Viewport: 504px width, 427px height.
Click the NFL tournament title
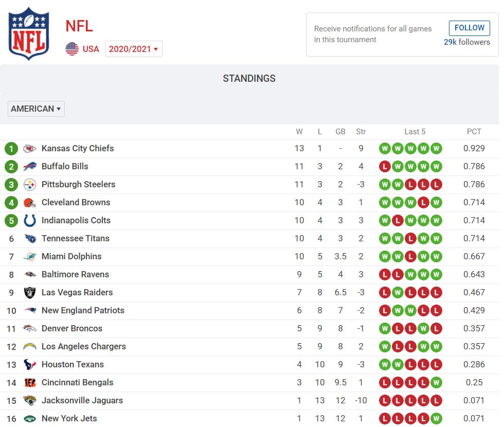pyautogui.click(x=79, y=26)
